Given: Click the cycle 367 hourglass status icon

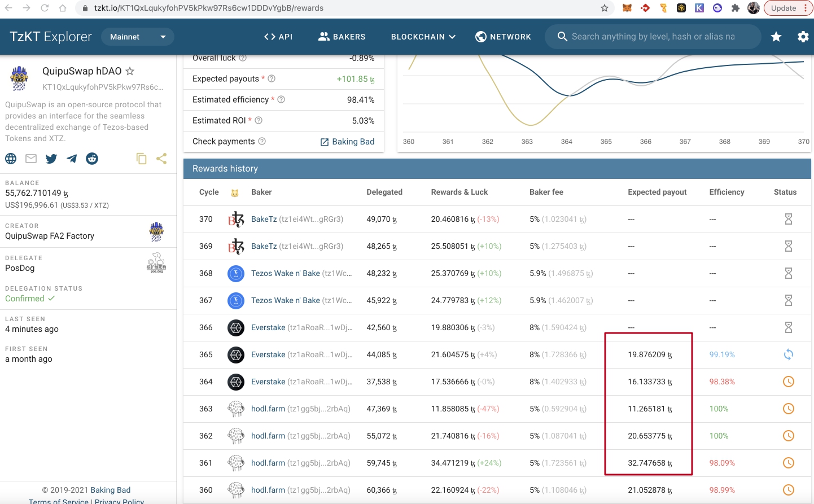Looking at the screenshot, I should [789, 300].
